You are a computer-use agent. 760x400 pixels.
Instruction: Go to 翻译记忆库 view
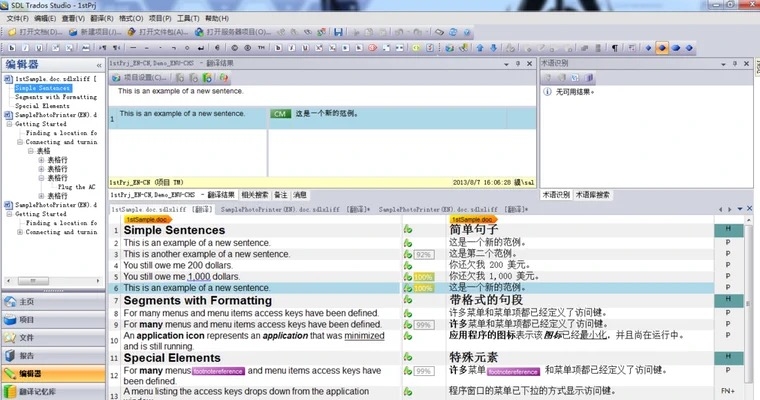click(x=53, y=392)
